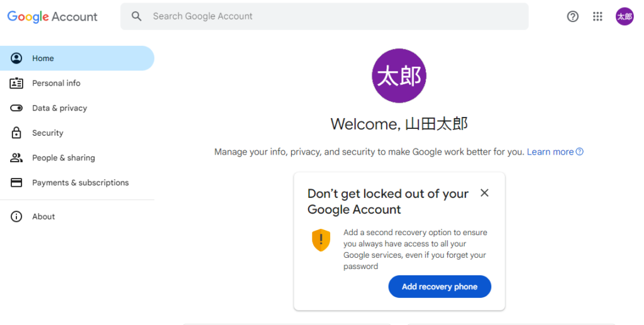Image resolution: width=644 pixels, height=325 pixels.
Task: Select Payments & subscriptions in sidebar
Action: tap(80, 183)
